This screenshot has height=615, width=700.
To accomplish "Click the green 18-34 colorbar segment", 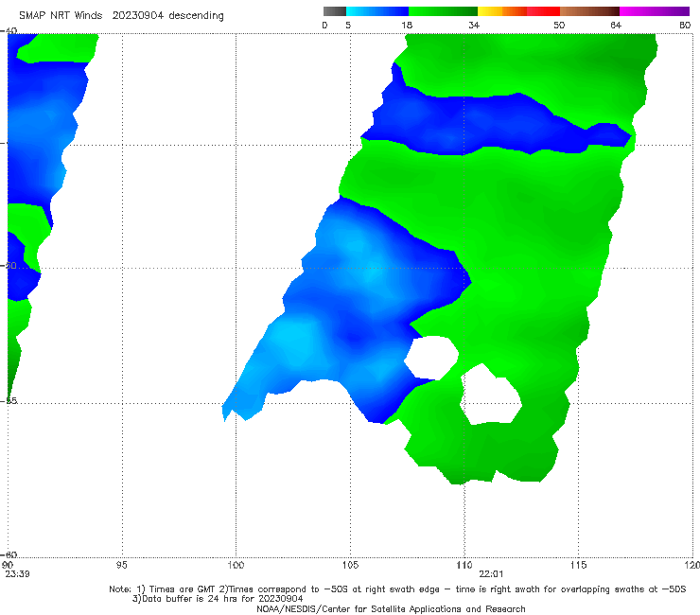I will click(x=443, y=11).
